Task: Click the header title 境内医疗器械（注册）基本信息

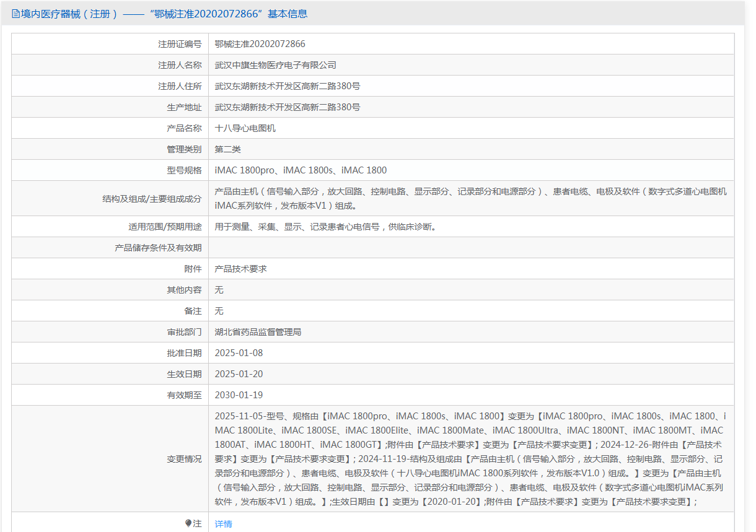Action: [164, 14]
